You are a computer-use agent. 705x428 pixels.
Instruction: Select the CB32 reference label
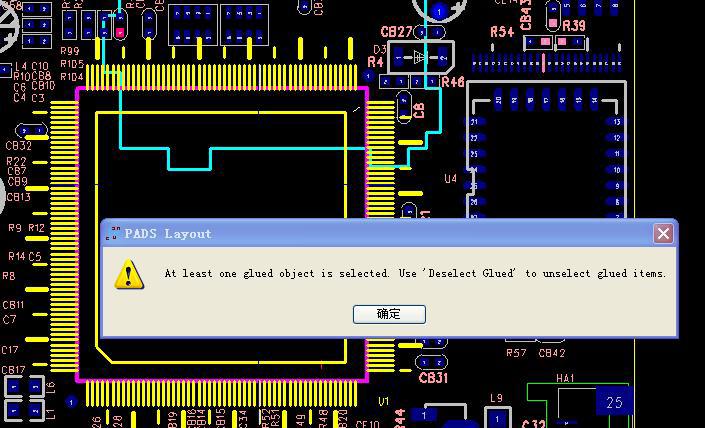tap(18, 146)
